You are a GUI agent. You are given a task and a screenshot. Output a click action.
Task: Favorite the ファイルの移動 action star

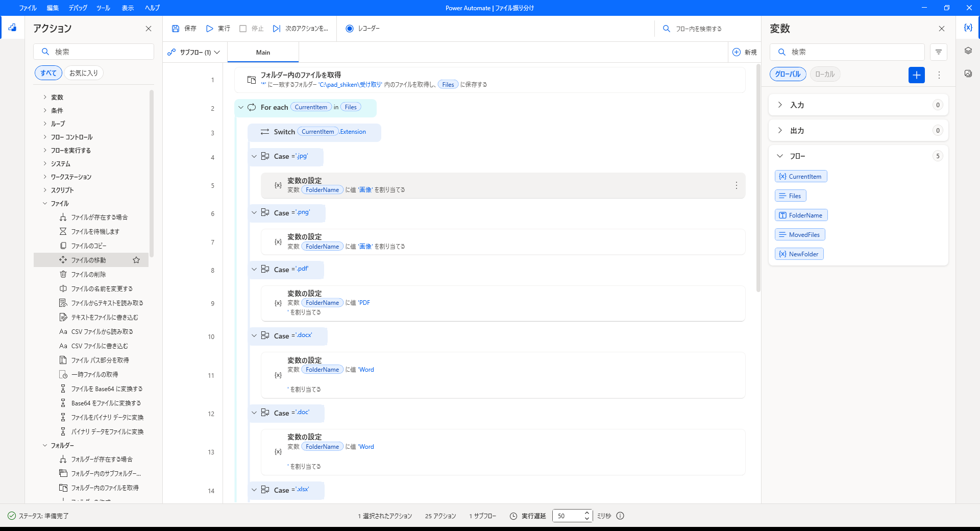pos(136,260)
